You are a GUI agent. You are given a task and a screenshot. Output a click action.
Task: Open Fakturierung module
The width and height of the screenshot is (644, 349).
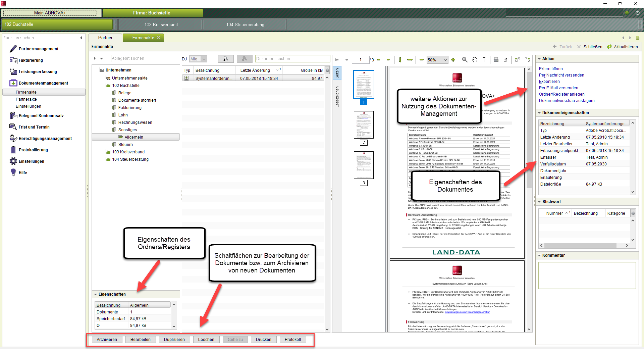[31, 60]
